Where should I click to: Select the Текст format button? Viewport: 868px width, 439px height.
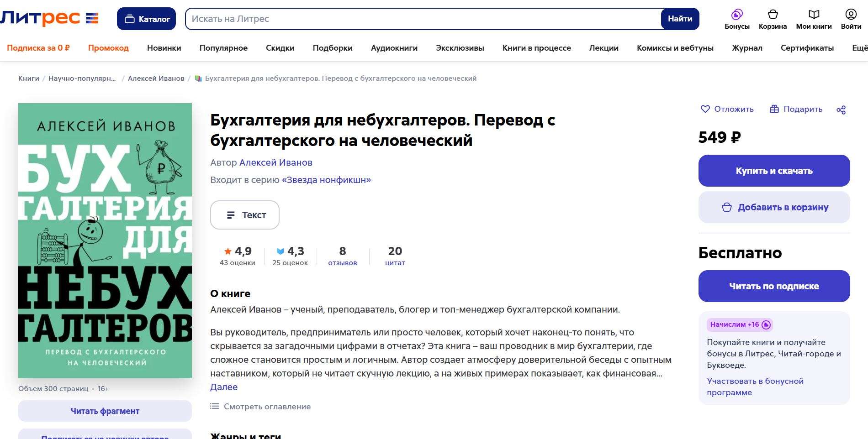[245, 215]
